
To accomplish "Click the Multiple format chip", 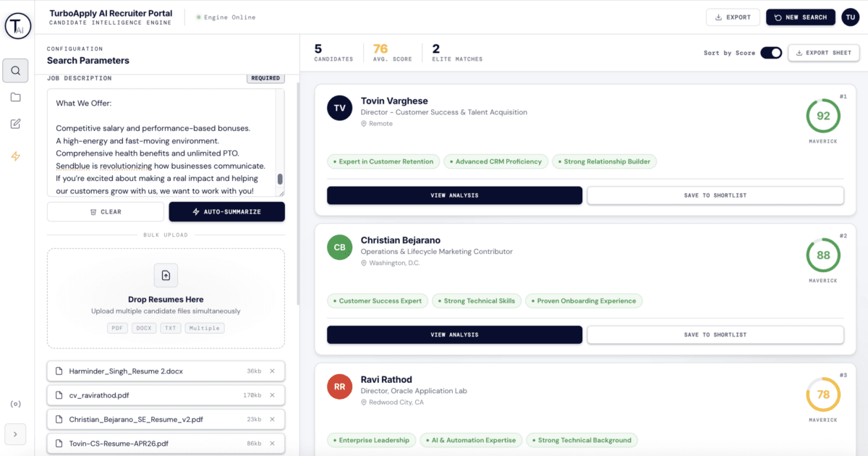I will point(205,328).
